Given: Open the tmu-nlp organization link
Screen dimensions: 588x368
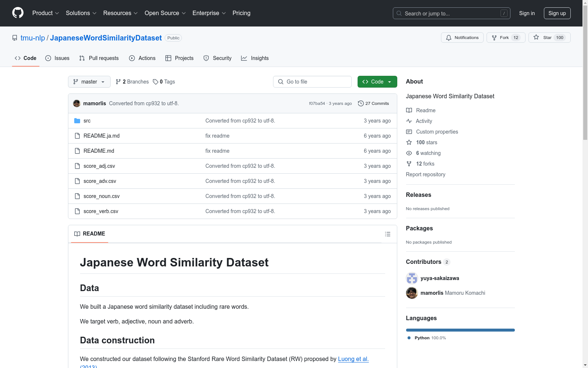Looking at the screenshot, I should click(x=33, y=38).
